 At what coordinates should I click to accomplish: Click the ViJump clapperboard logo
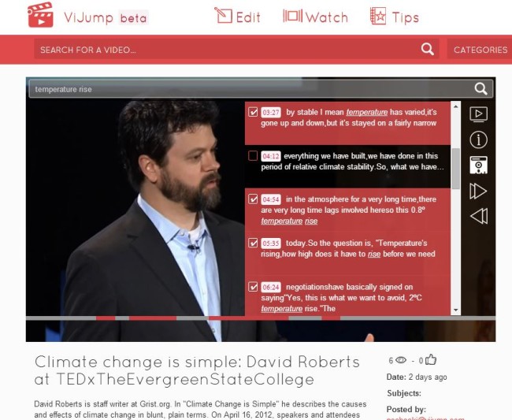40,15
